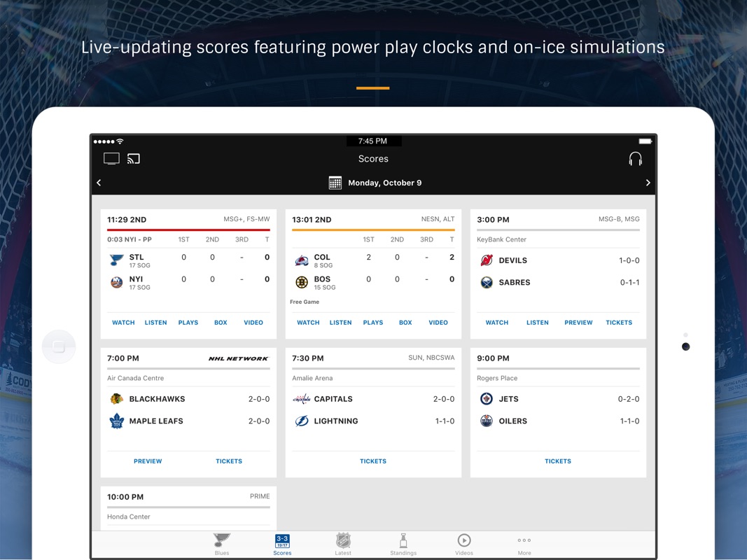Tap the Sabres team logo
The height and width of the screenshot is (560, 747).
point(487,282)
